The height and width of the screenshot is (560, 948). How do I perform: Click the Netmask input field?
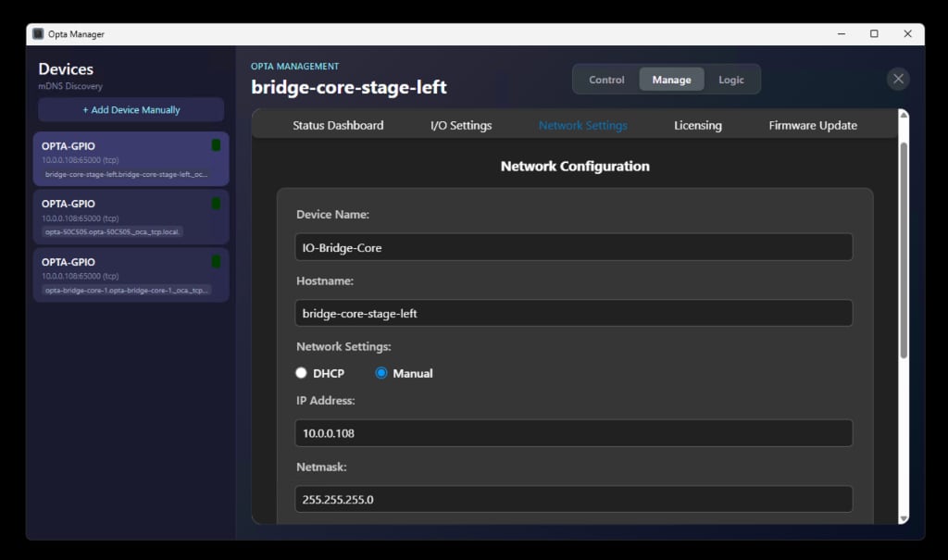tap(574, 500)
